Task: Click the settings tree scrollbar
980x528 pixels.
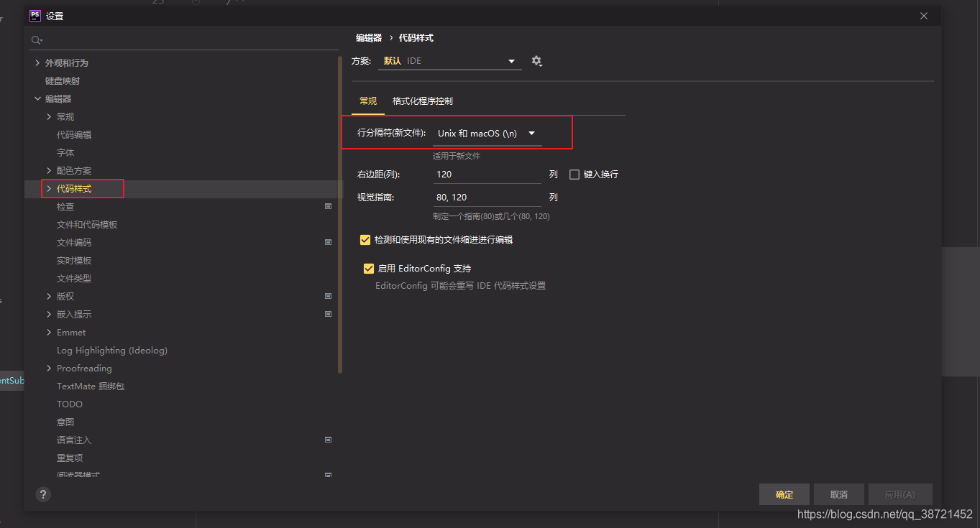Action: [x=339, y=214]
